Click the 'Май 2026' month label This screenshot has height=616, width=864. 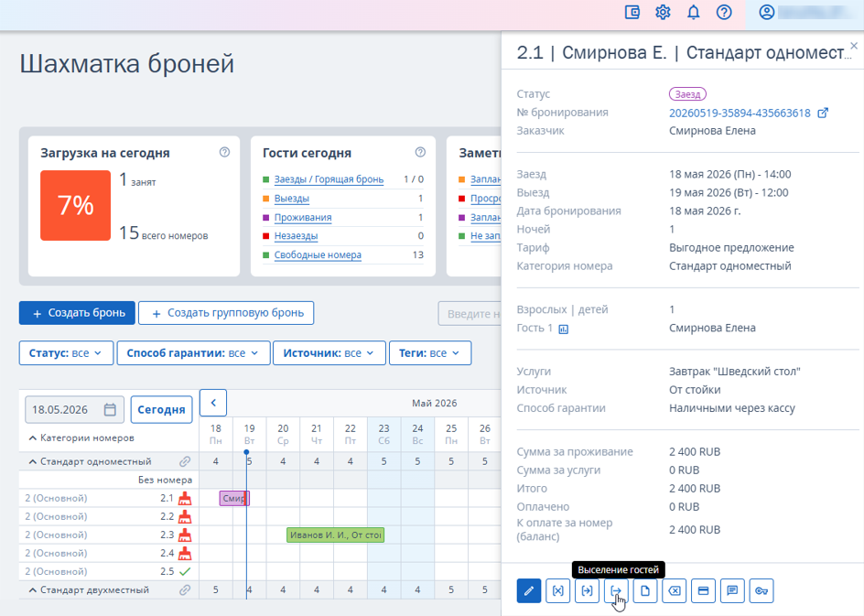point(434,403)
